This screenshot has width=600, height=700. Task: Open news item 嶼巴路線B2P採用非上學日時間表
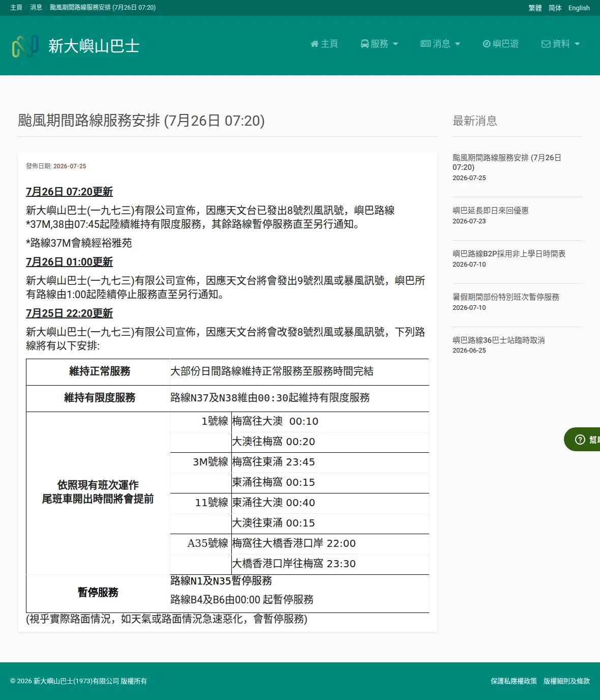(509, 253)
